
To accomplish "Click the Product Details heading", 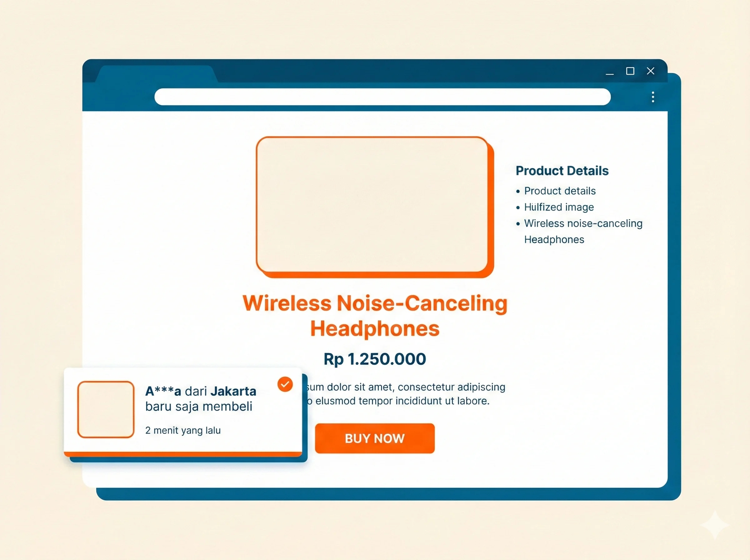I will tap(562, 171).
